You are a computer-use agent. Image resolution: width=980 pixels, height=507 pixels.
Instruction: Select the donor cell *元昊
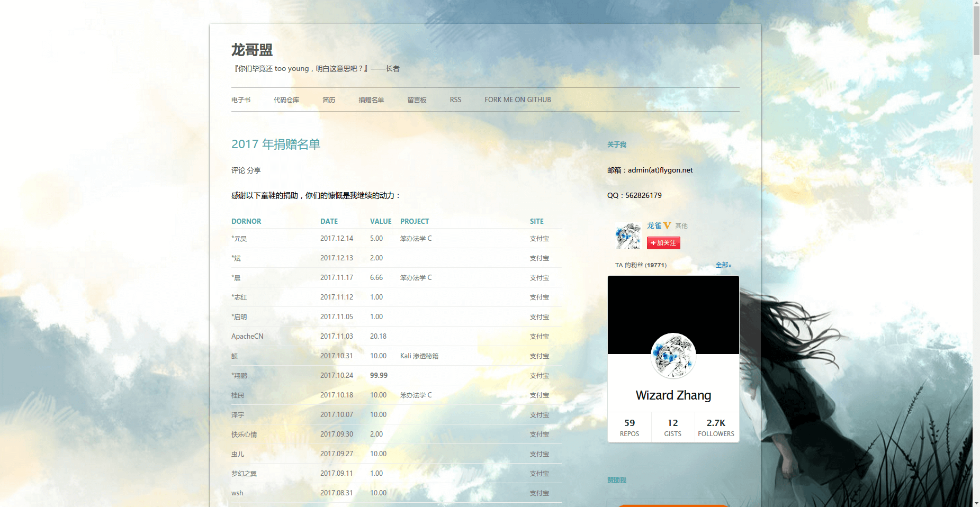click(239, 239)
